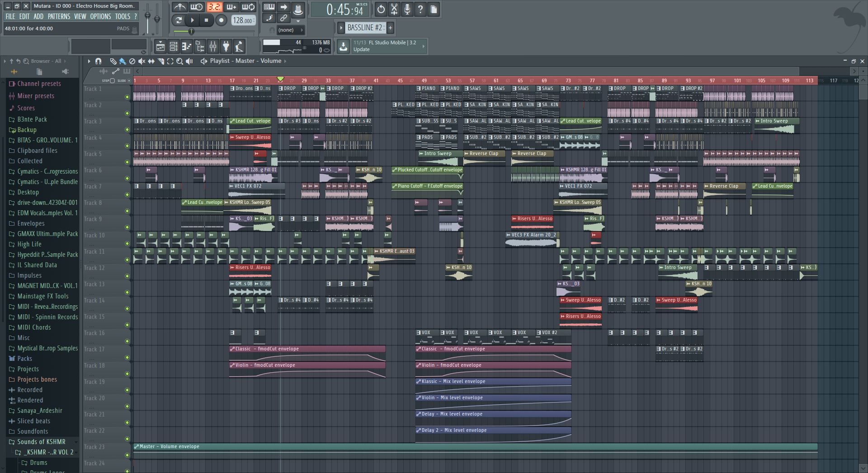This screenshot has width=868, height=473.
Task: Select the Pencil draw tool in playlist toolbar
Action: 113,61
